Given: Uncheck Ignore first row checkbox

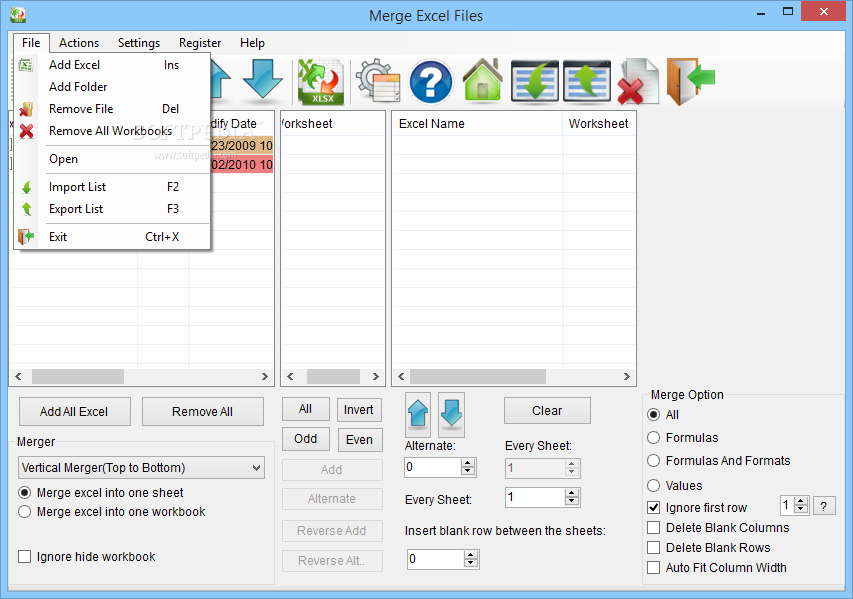Looking at the screenshot, I should [x=654, y=508].
